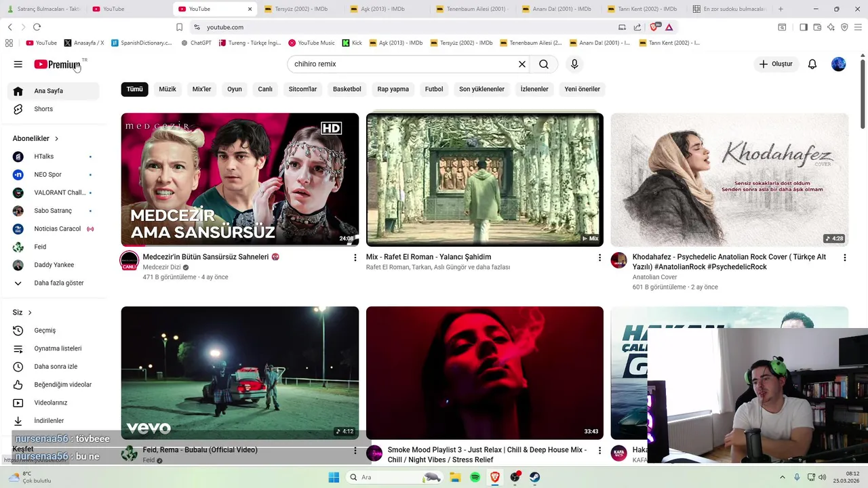Open the ChatGPT bookmark

[197, 43]
